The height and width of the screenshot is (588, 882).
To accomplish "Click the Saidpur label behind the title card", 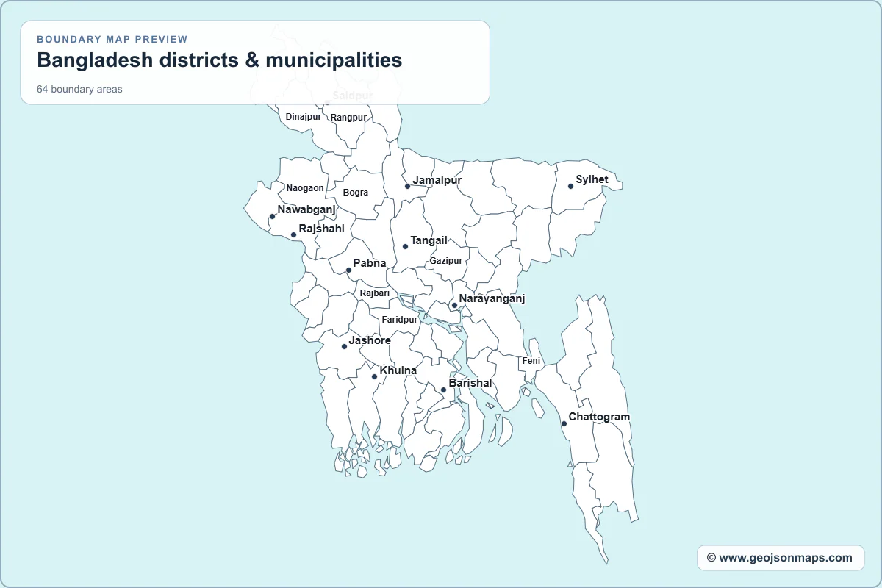I will 353,96.
